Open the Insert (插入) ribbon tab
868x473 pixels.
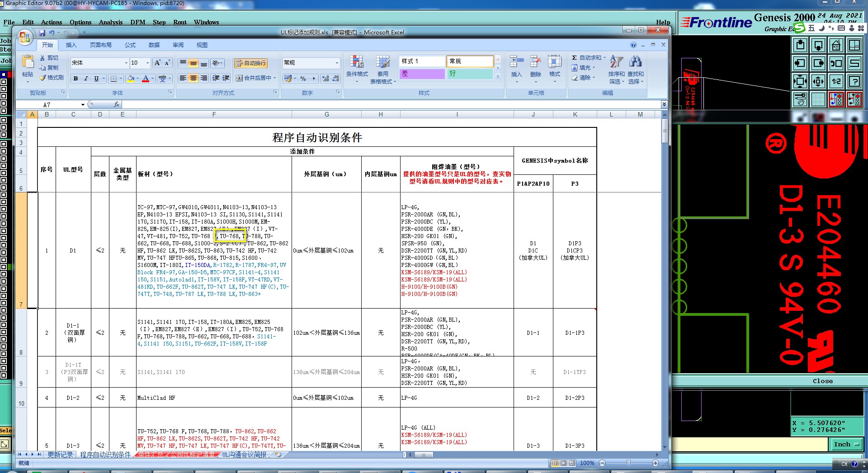[71, 45]
